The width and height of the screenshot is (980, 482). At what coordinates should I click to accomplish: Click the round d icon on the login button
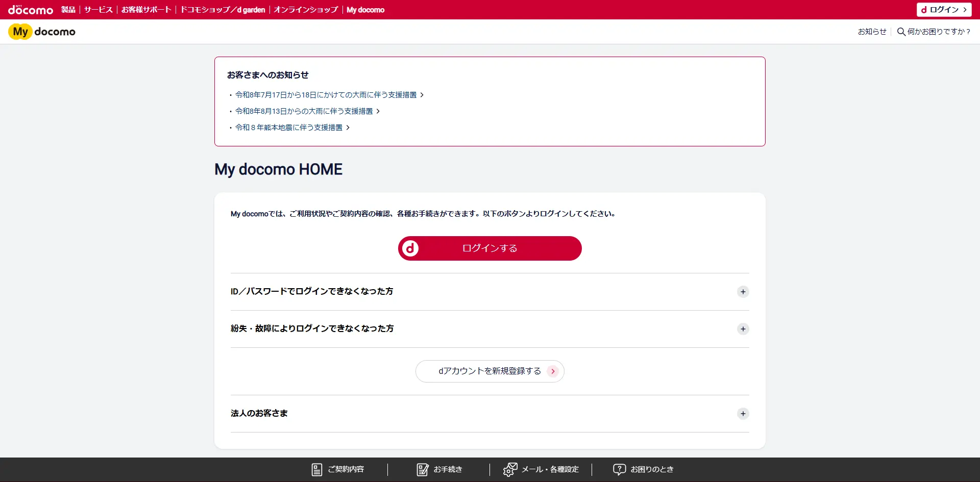(x=410, y=248)
